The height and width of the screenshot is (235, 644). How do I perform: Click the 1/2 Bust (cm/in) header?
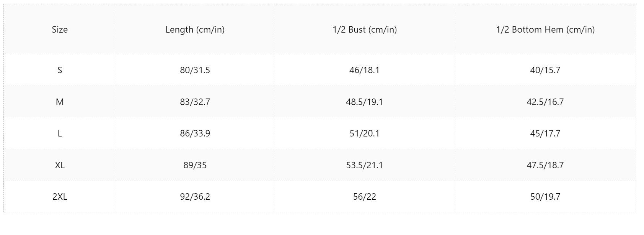click(x=365, y=30)
